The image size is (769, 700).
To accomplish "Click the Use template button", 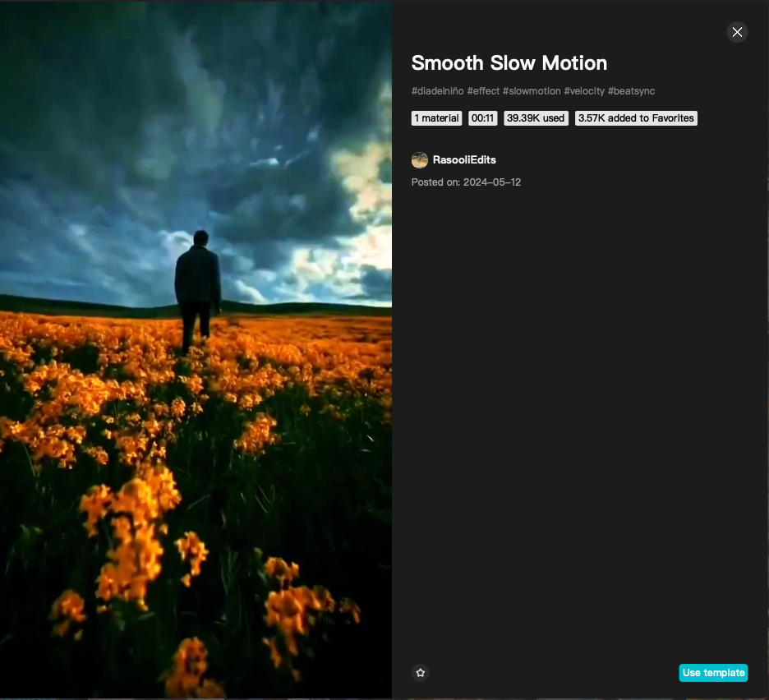I will 713,673.
